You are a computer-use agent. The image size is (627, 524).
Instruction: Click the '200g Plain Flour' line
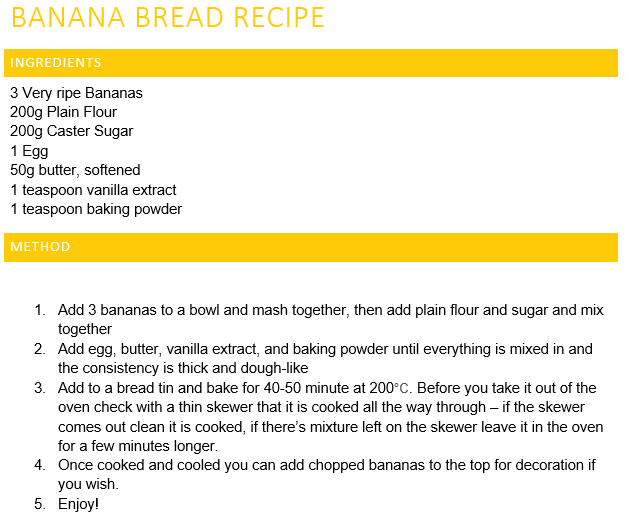(63, 112)
